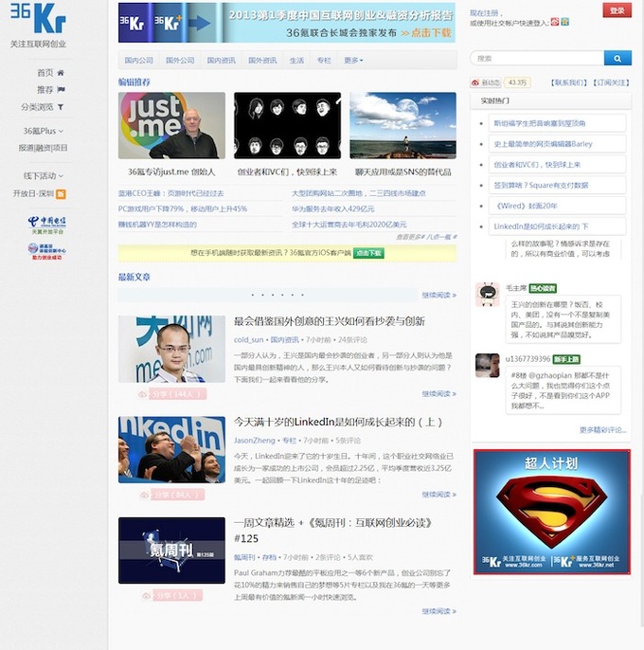The width and height of the screenshot is (644, 650).
Task: Click the red 登录 button
Action: click(617, 10)
